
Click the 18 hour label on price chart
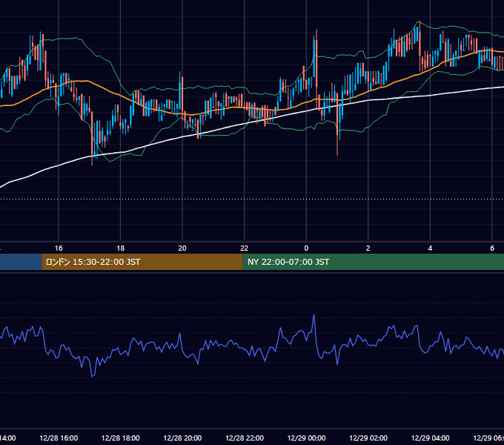pos(120,248)
